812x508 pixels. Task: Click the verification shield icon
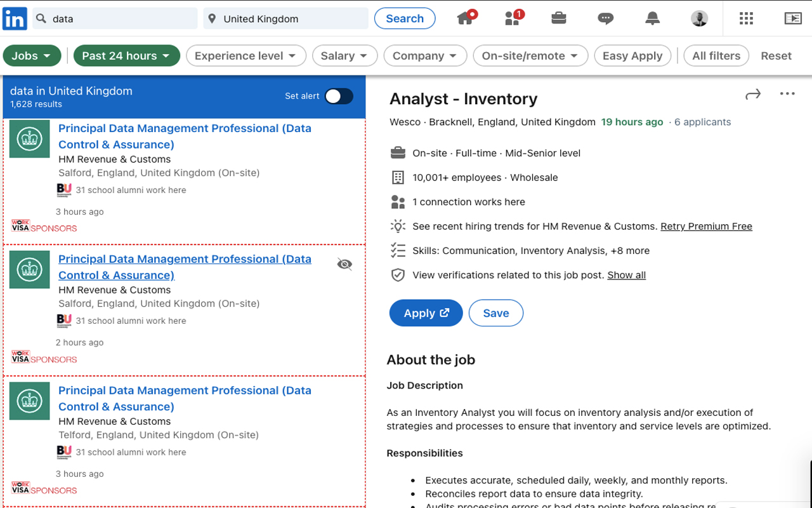tap(398, 275)
